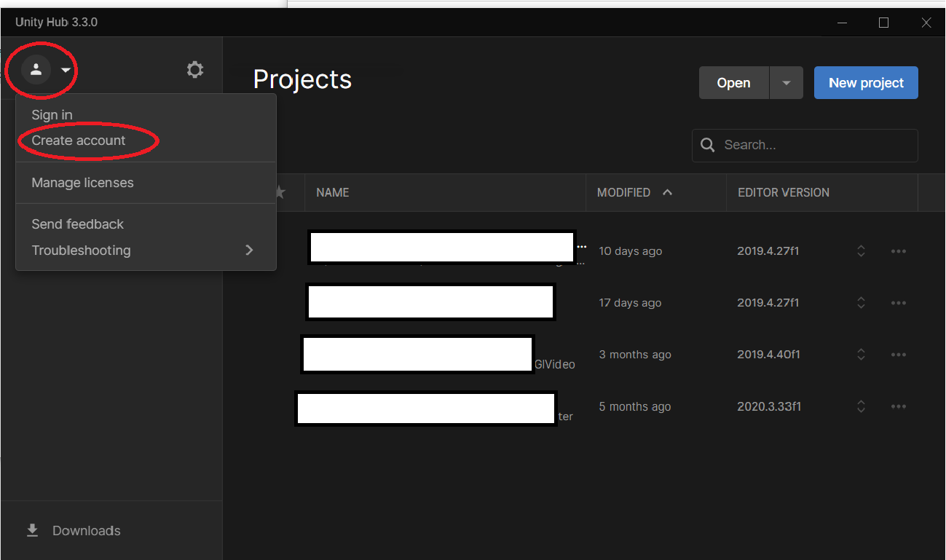Change editor version selector for 2019.4.40f1 project
946x560 pixels.
tap(861, 355)
